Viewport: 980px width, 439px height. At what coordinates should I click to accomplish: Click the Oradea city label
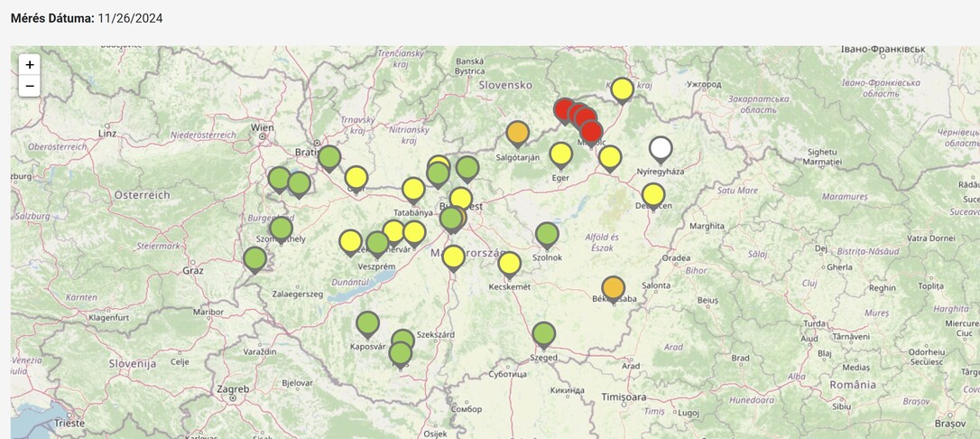[677, 257]
